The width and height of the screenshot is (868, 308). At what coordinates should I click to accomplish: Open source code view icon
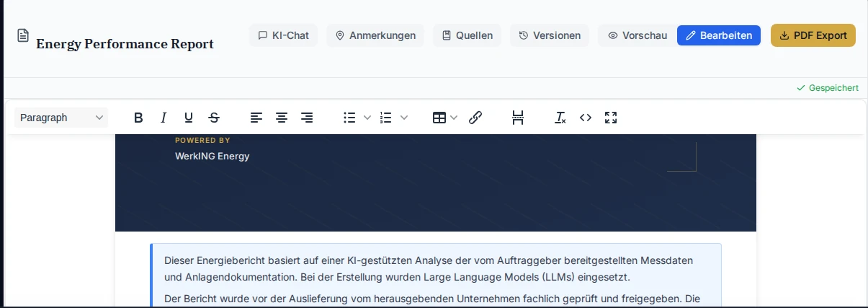point(586,118)
